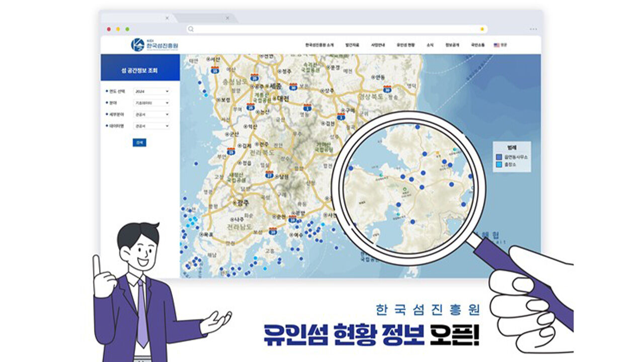Close the first browser tab
The width and height of the screenshot is (644, 362).
(x=168, y=18)
